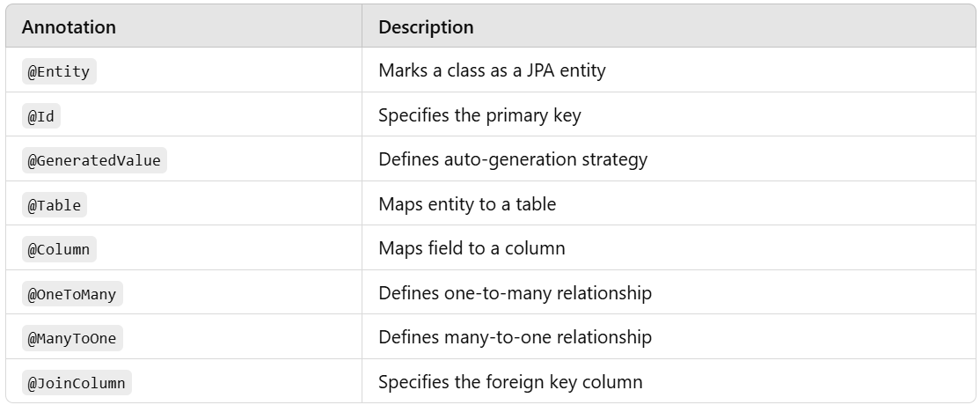Click the @Table annotation cell
980x405 pixels.
[x=55, y=205]
